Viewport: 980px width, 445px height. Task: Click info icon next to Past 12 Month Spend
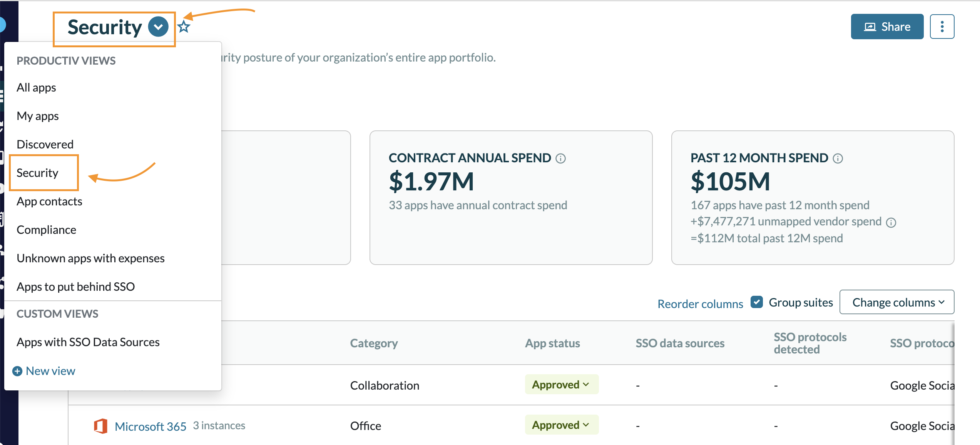pos(838,158)
